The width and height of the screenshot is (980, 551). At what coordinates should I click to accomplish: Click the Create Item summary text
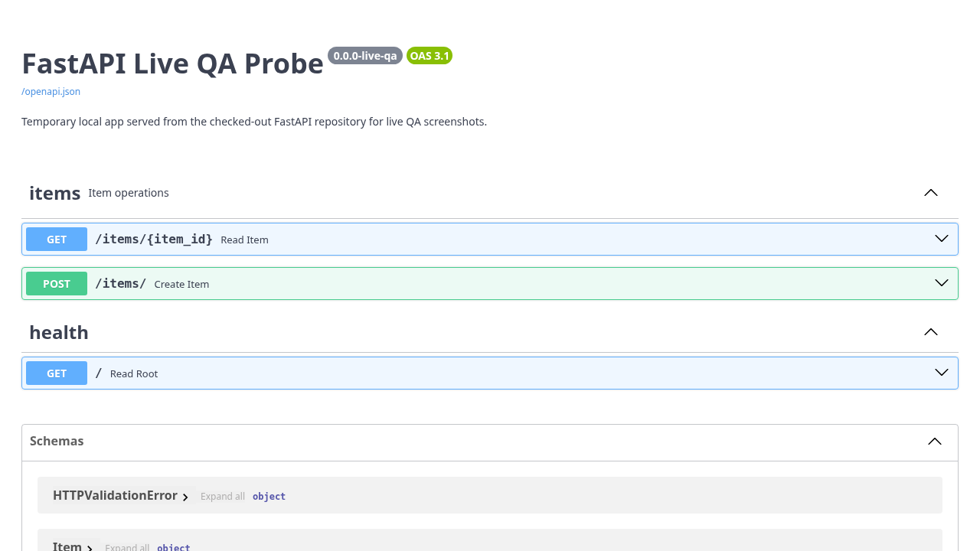181,284
